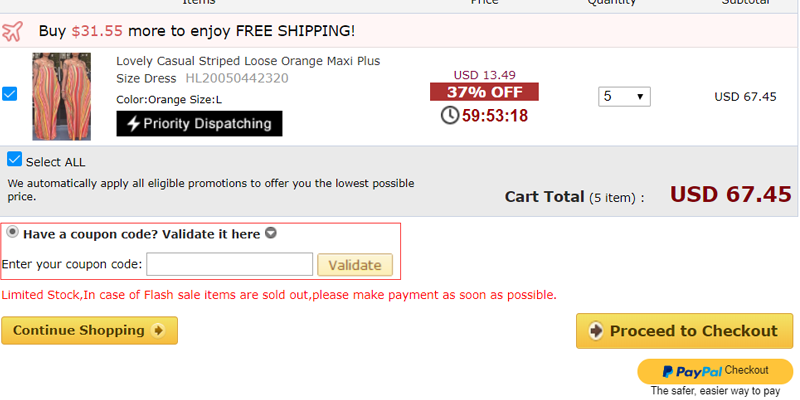This screenshot has height=400, width=800.
Task: Click Continue Shopping button
Action: click(x=89, y=331)
